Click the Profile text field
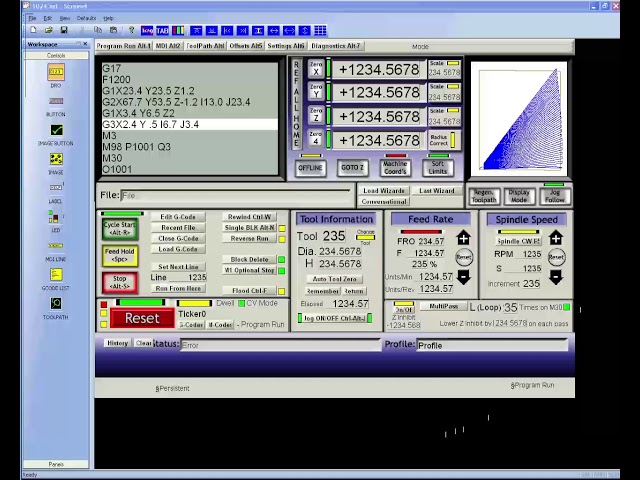Viewport: 640px width, 480px height. pyautogui.click(x=492, y=345)
